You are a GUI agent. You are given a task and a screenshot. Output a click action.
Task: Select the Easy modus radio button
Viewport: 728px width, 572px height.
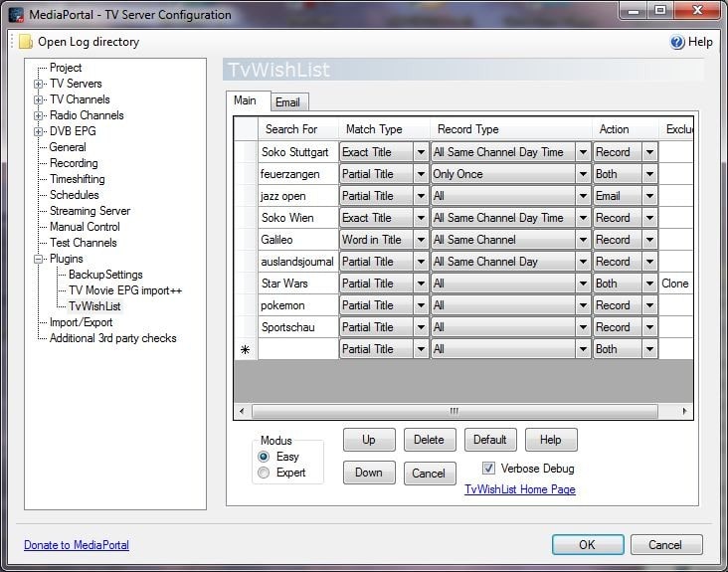(x=264, y=457)
